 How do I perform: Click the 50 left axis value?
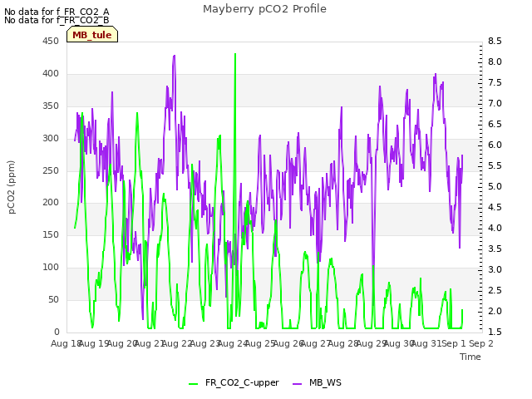53,299
